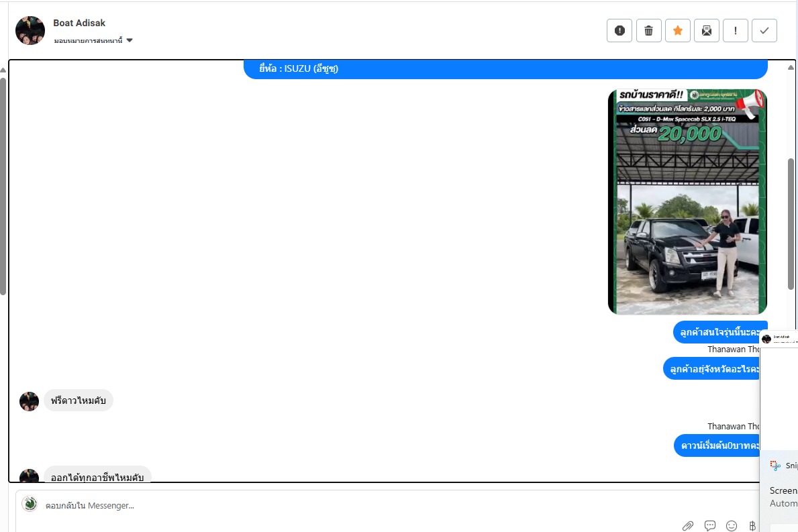This screenshot has height=532, width=798.
Task: Click the baht payment request icon
Action: (752, 525)
